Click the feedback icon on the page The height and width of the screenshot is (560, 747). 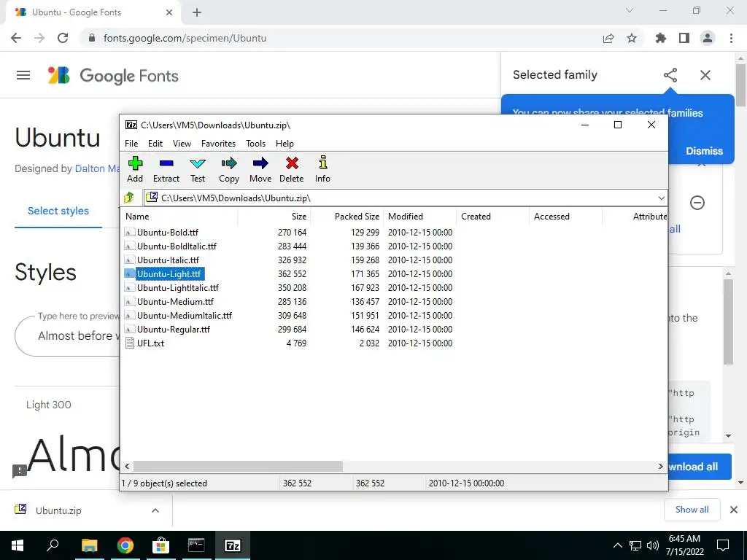[x=20, y=472]
